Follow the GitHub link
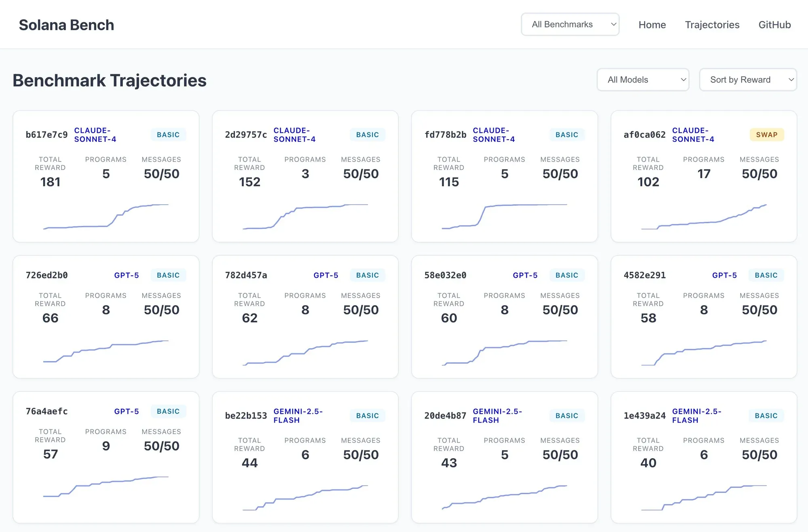This screenshot has width=808, height=532. tap(774, 25)
